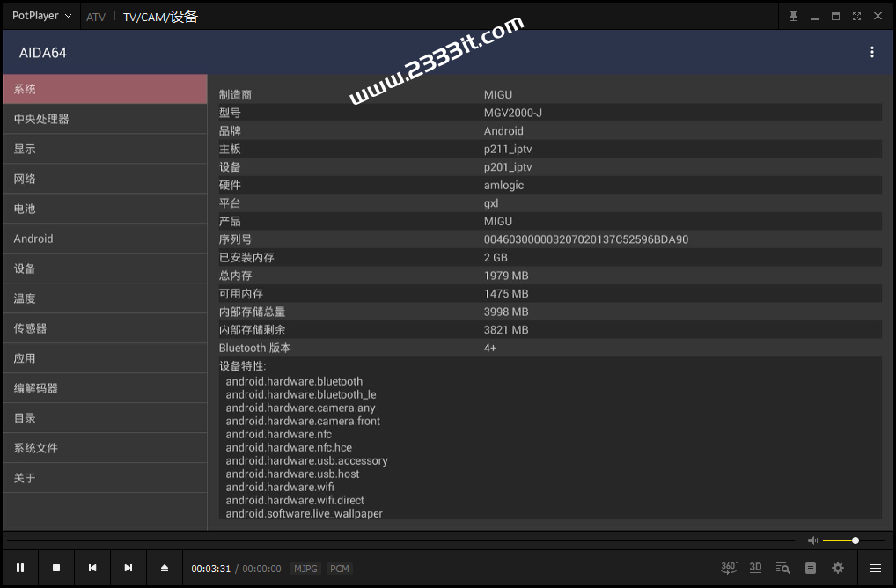This screenshot has width=896, height=588.
Task: Open the playlist search icon
Action: click(782, 568)
